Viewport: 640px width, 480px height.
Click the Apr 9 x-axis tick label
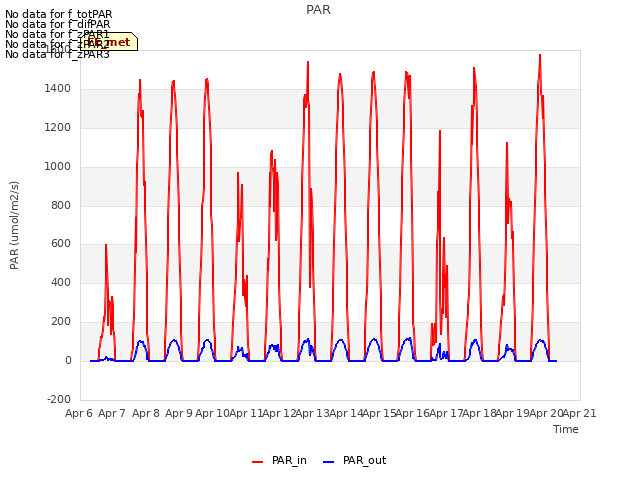[x=179, y=413]
